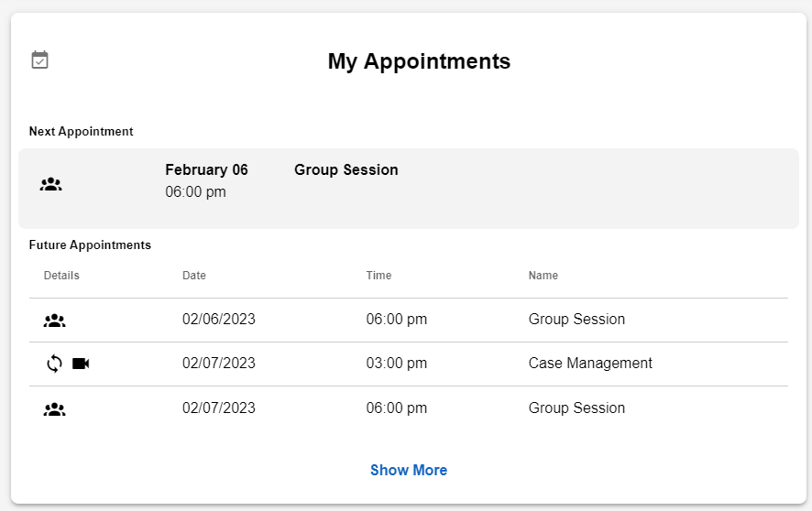Click the video camera icon for Case Management

pyautogui.click(x=81, y=364)
